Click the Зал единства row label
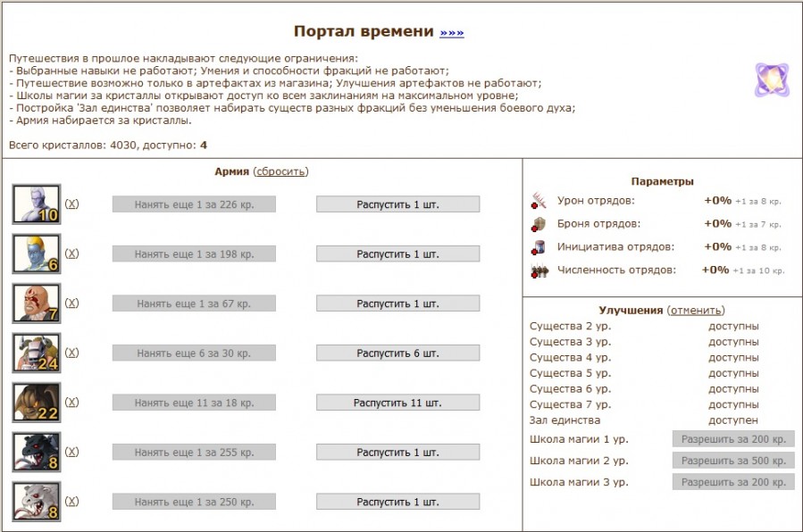The height and width of the screenshot is (532, 803). [565, 420]
